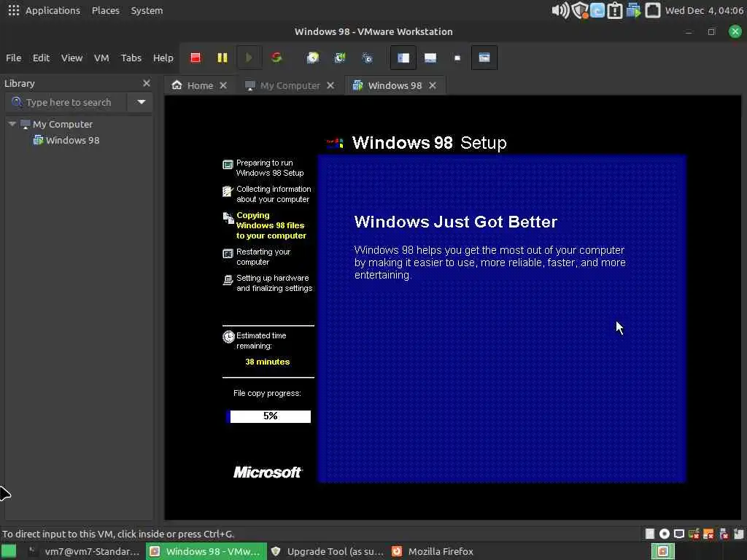Open the library search filter dropdown arrow
The height and width of the screenshot is (560, 747).
(141, 102)
